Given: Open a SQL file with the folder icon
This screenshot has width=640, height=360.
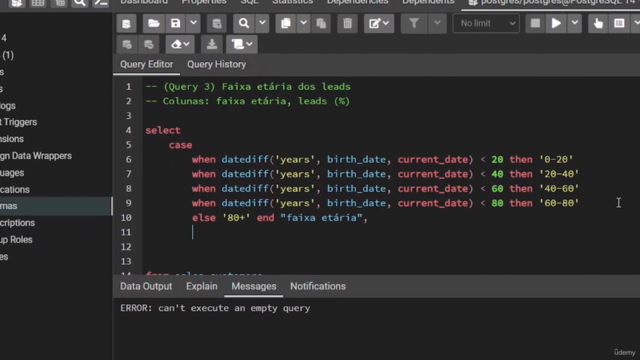Looking at the screenshot, I should (x=153, y=24).
